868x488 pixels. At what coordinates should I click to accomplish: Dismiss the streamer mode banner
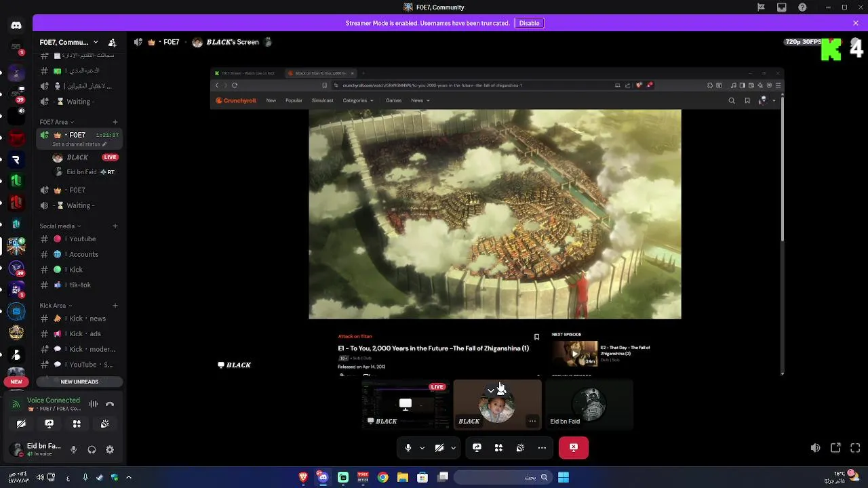coord(856,23)
